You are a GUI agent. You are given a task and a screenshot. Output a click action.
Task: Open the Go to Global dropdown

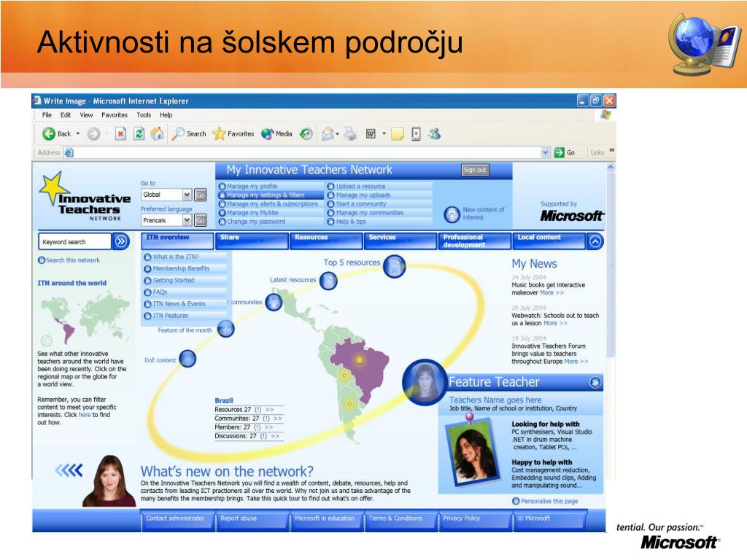tap(166, 195)
